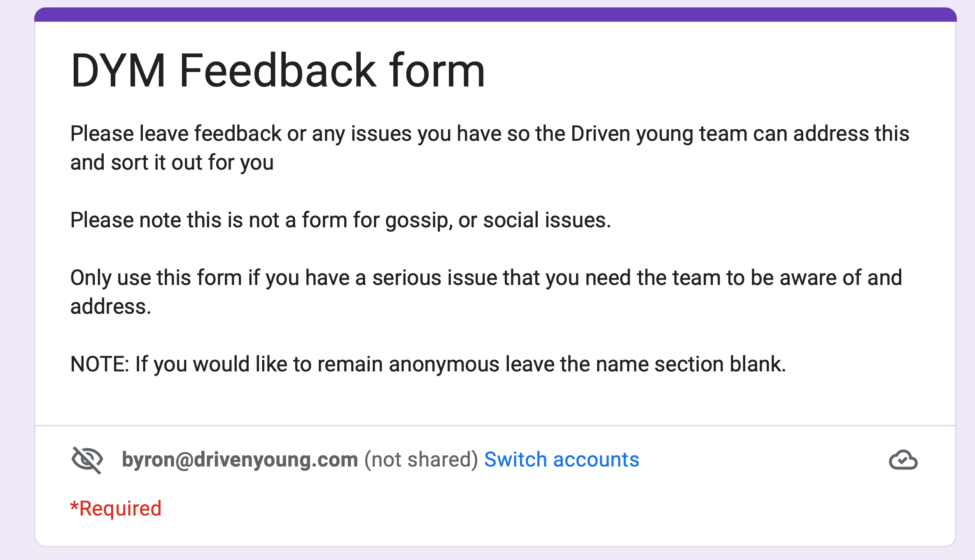This screenshot has height=560, width=975.
Task: Click the purple header bar of form
Action: [495, 15]
